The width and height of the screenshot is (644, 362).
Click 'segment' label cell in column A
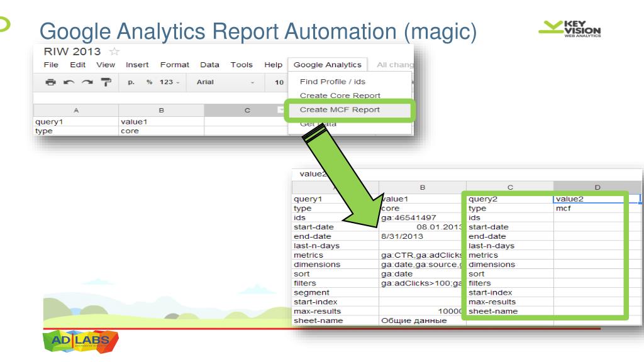[335, 293]
